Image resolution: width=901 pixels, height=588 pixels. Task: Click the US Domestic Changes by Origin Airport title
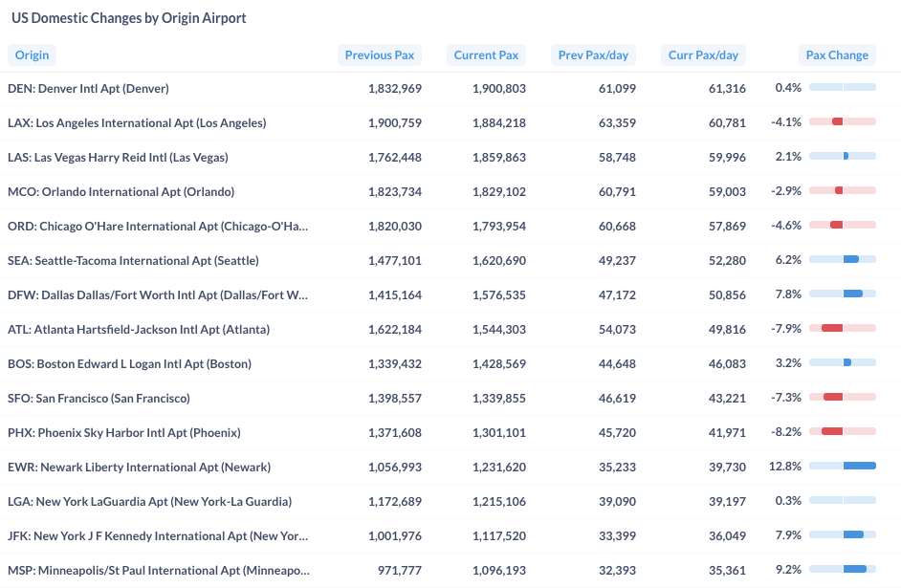[x=129, y=18]
